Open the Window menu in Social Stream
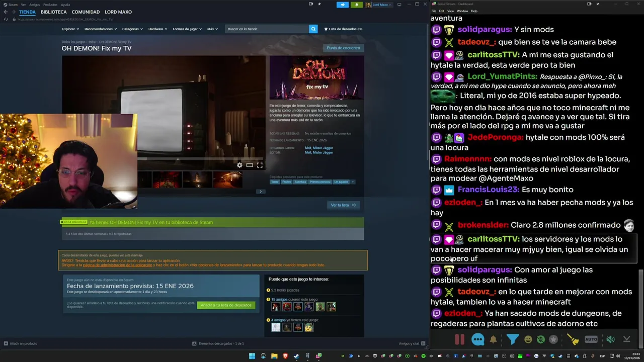Image resolution: width=644 pixels, height=362 pixels. 462,11
